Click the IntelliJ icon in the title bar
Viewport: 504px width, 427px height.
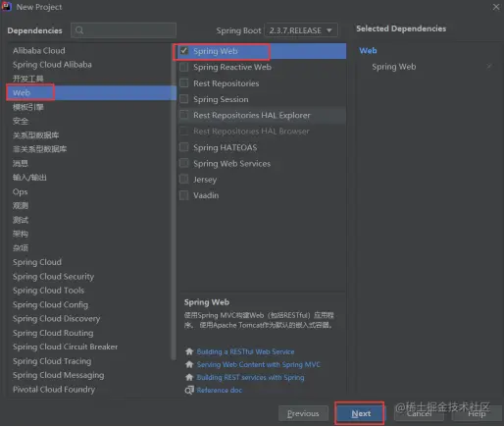[x=7, y=7]
